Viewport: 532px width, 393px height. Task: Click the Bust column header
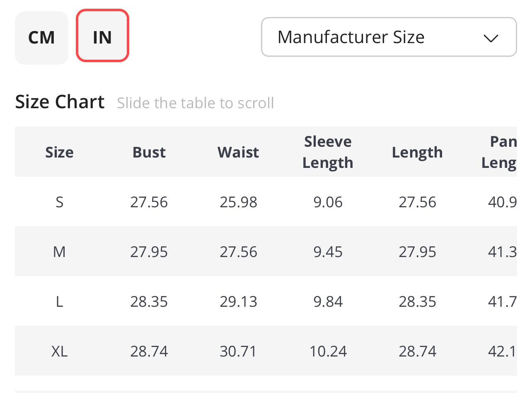tap(149, 152)
